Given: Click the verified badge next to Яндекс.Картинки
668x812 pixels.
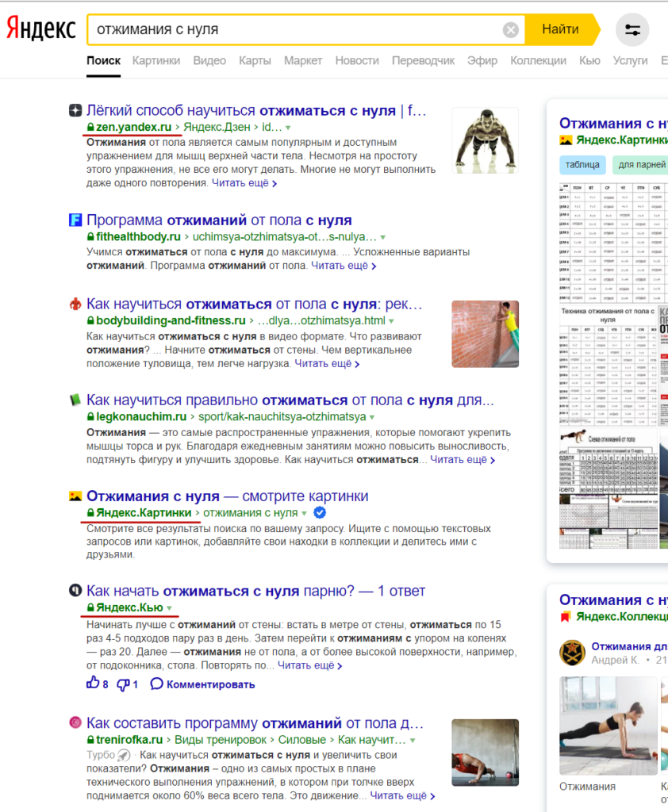Looking at the screenshot, I should [x=321, y=513].
